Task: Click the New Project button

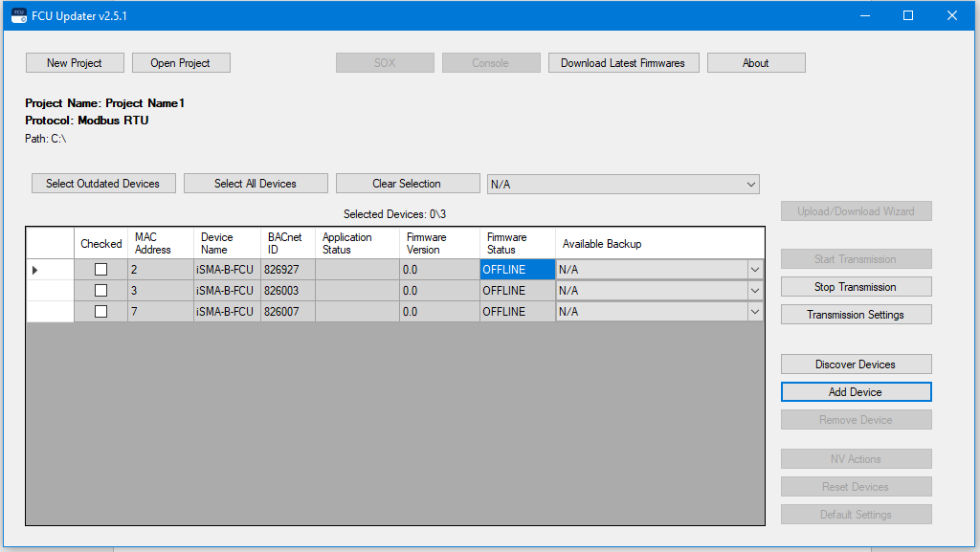Action: point(75,63)
